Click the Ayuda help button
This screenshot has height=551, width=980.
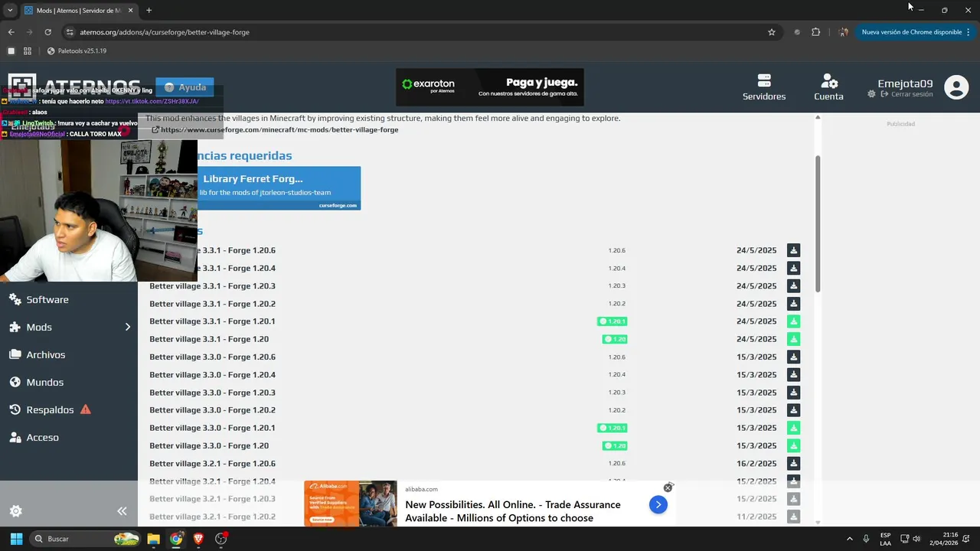185,87
